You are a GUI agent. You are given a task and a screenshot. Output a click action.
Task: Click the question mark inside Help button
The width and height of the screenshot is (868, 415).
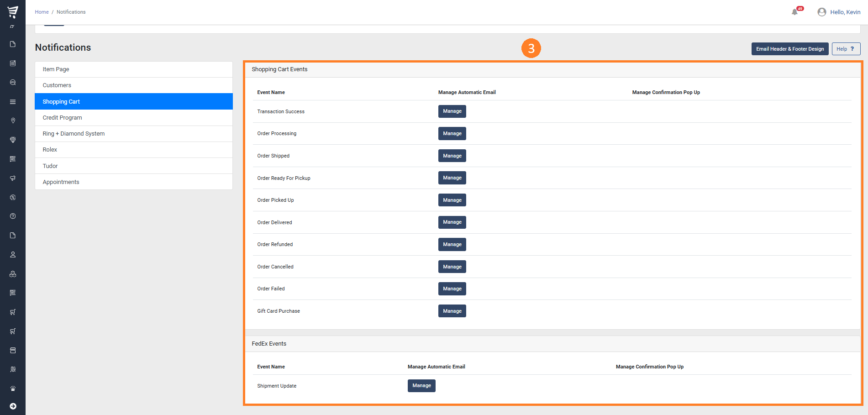[852, 49]
